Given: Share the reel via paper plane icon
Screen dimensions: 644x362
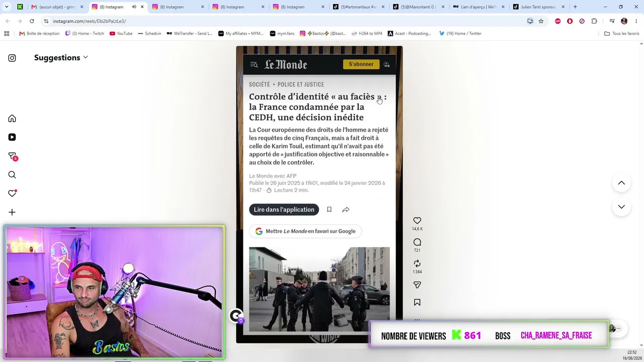Looking at the screenshot, I should [417, 285].
